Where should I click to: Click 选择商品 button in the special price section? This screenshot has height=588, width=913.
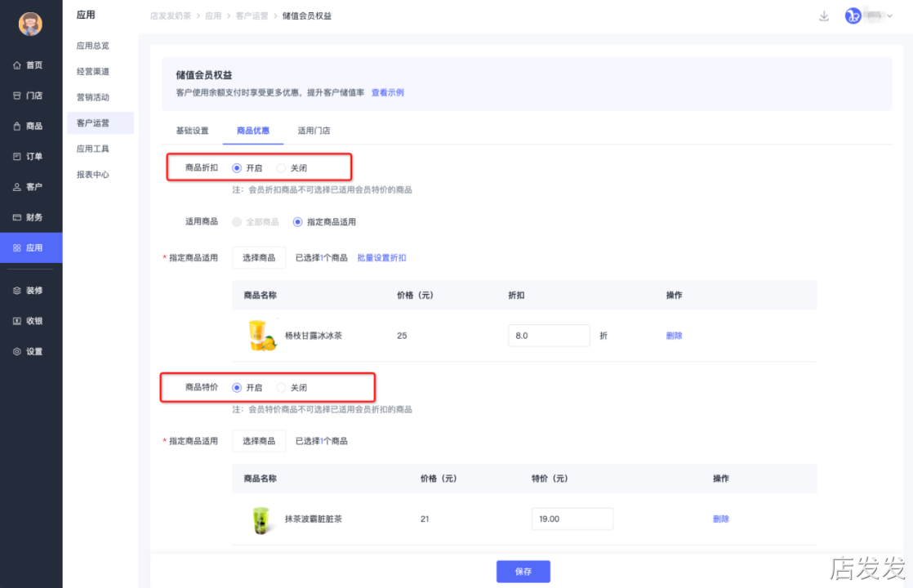click(x=259, y=441)
